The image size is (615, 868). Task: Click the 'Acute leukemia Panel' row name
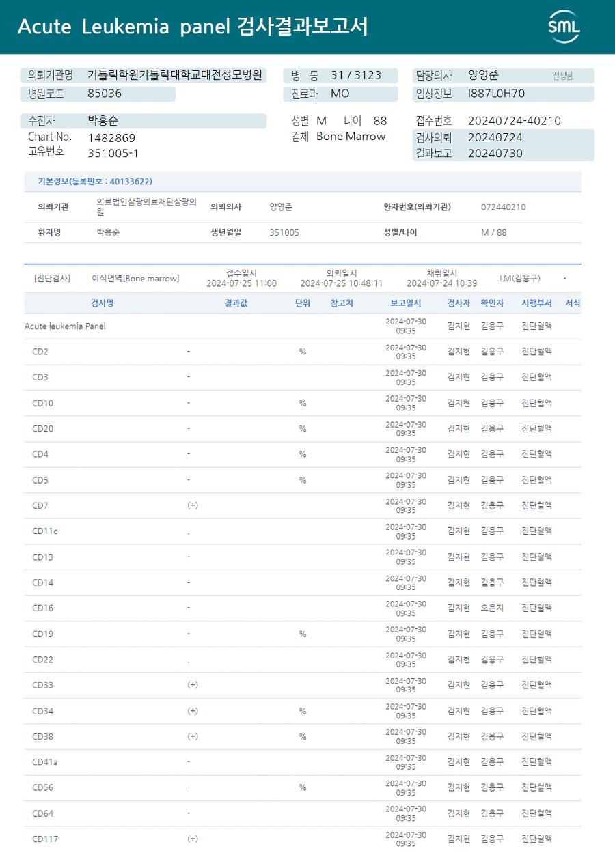pos(65,326)
